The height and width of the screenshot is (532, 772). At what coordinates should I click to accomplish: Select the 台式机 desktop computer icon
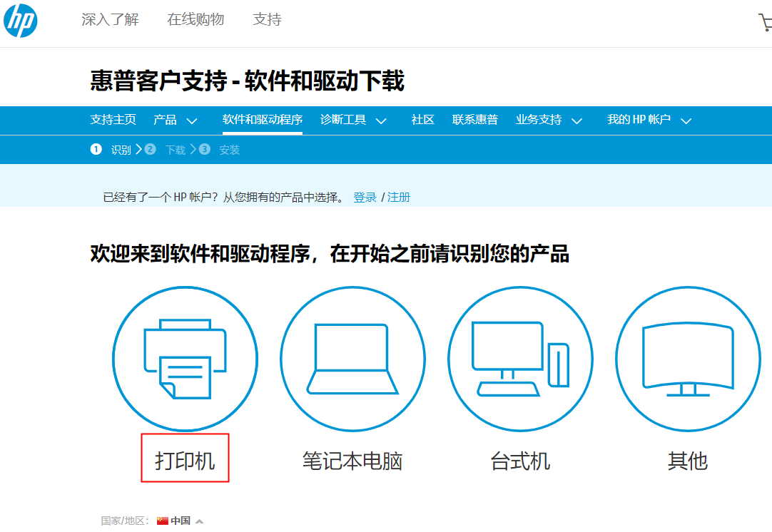click(520, 359)
